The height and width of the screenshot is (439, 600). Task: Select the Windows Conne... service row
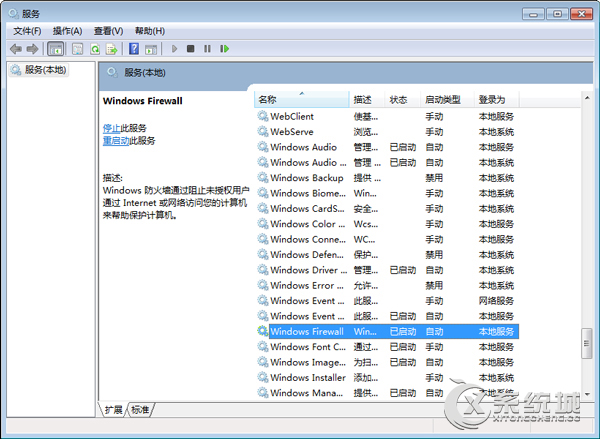tap(387, 239)
